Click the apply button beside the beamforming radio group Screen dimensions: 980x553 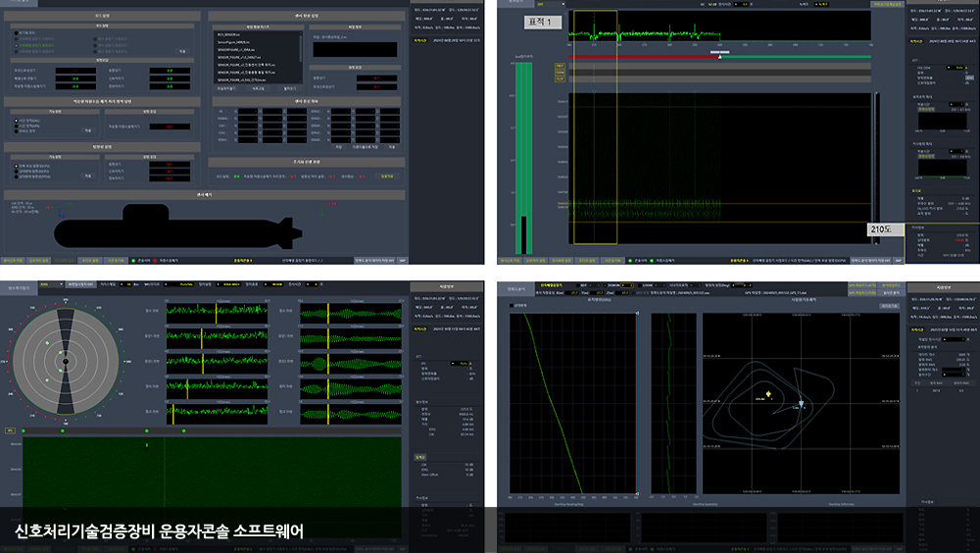click(88, 176)
